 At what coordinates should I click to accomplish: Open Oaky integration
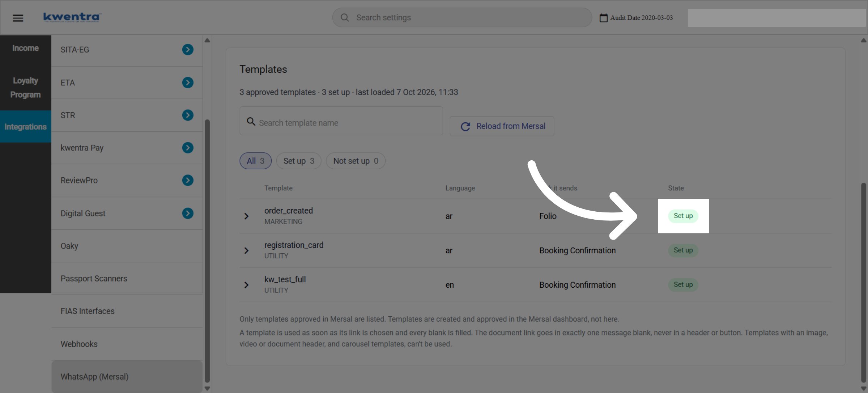(127, 246)
